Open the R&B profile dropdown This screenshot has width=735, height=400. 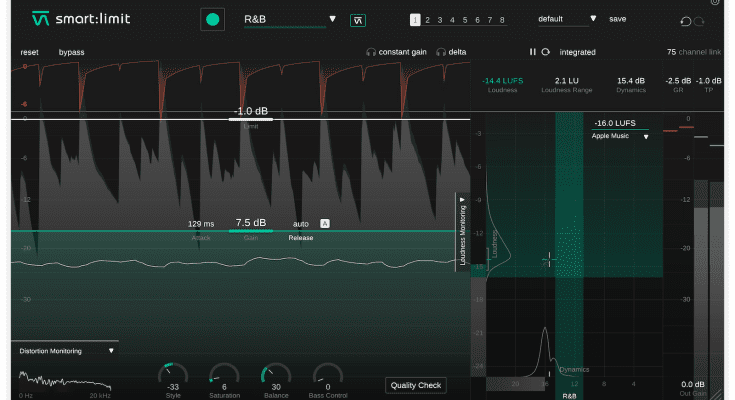(x=290, y=19)
